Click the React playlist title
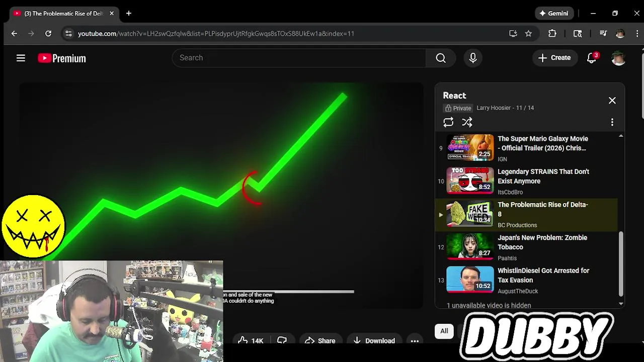The width and height of the screenshot is (644, 362). pyautogui.click(x=454, y=96)
